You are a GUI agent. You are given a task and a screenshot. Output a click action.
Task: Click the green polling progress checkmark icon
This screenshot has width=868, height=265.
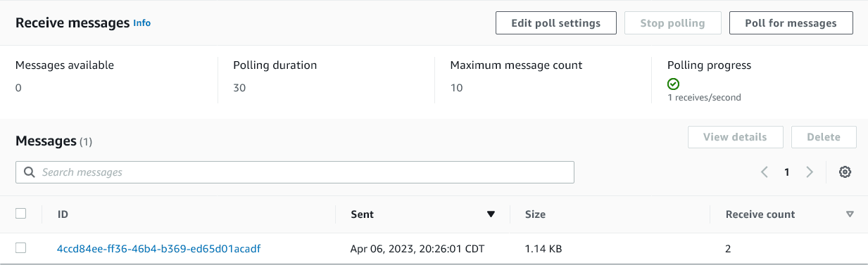tap(673, 84)
